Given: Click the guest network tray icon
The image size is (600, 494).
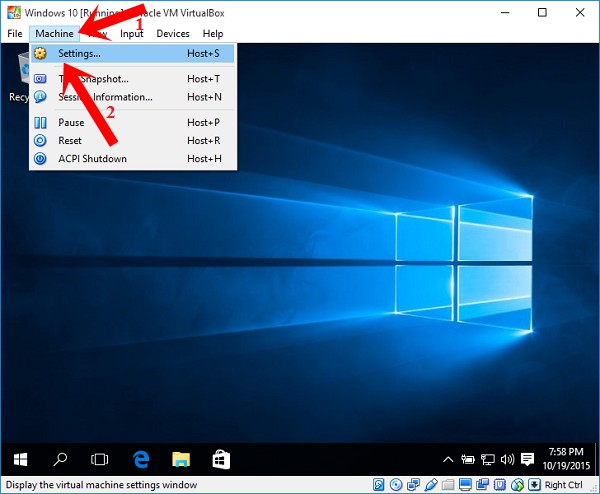Looking at the screenshot, I should tap(488, 459).
